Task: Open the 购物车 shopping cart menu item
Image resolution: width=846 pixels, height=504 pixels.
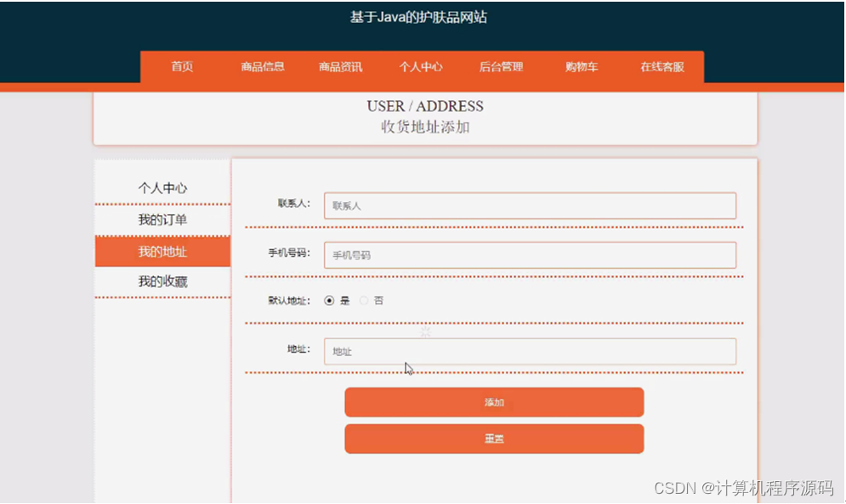Action: click(x=580, y=67)
